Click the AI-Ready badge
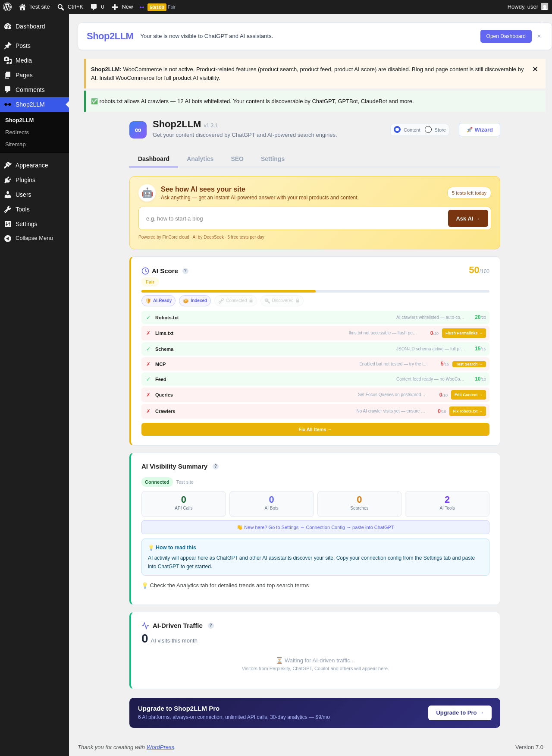 click(158, 301)
